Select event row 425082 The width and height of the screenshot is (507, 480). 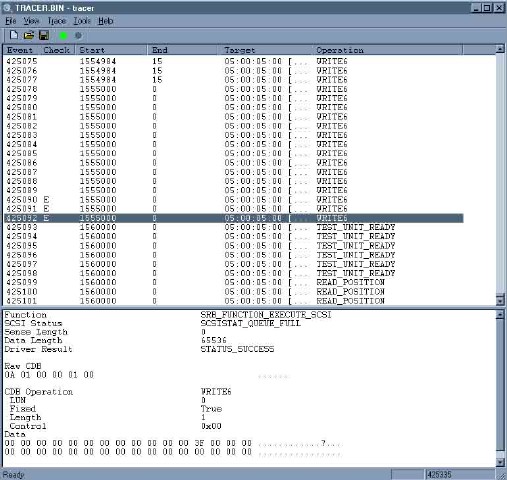pos(233,126)
